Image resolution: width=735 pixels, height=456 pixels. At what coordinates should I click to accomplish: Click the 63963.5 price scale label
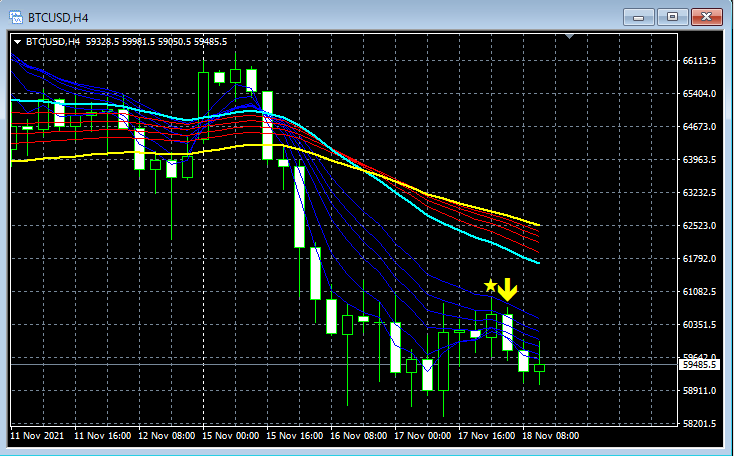pyautogui.click(x=699, y=160)
